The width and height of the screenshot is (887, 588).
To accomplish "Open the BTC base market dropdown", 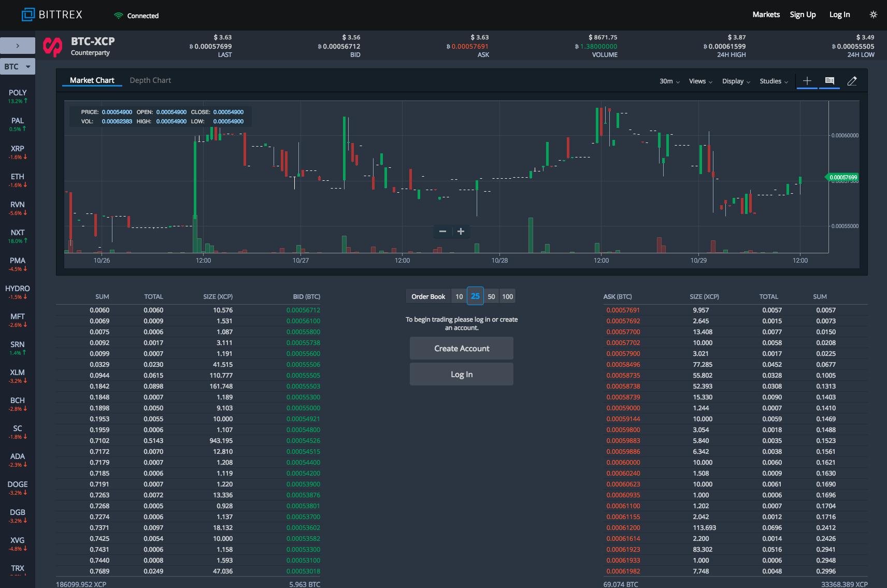I will click(18, 66).
